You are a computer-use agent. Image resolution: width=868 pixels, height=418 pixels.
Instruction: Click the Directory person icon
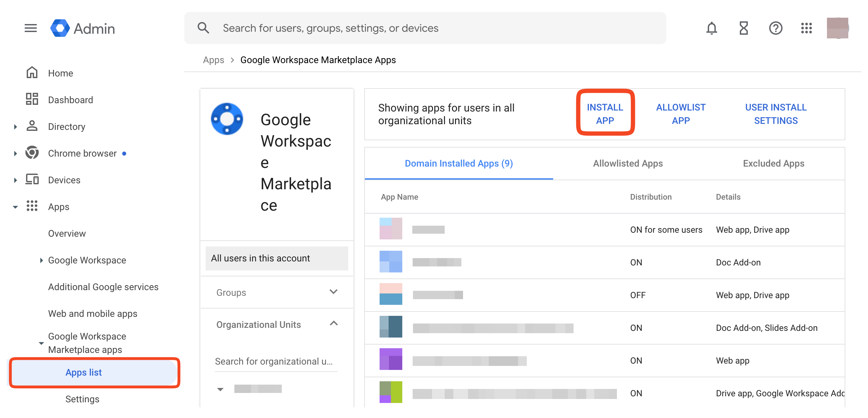coord(32,126)
